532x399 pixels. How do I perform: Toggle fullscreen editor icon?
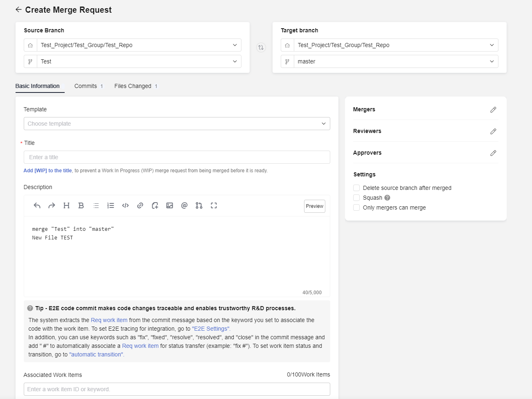214,205
